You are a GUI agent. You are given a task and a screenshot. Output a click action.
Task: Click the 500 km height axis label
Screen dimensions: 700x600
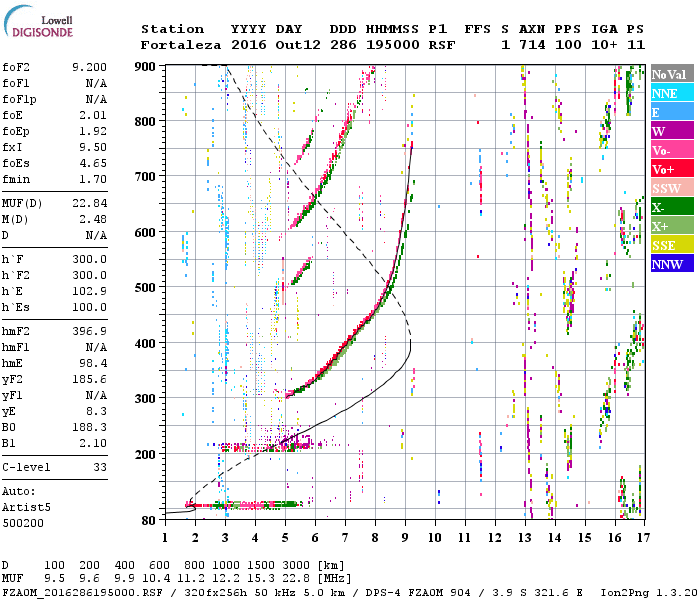tap(145, 288)
